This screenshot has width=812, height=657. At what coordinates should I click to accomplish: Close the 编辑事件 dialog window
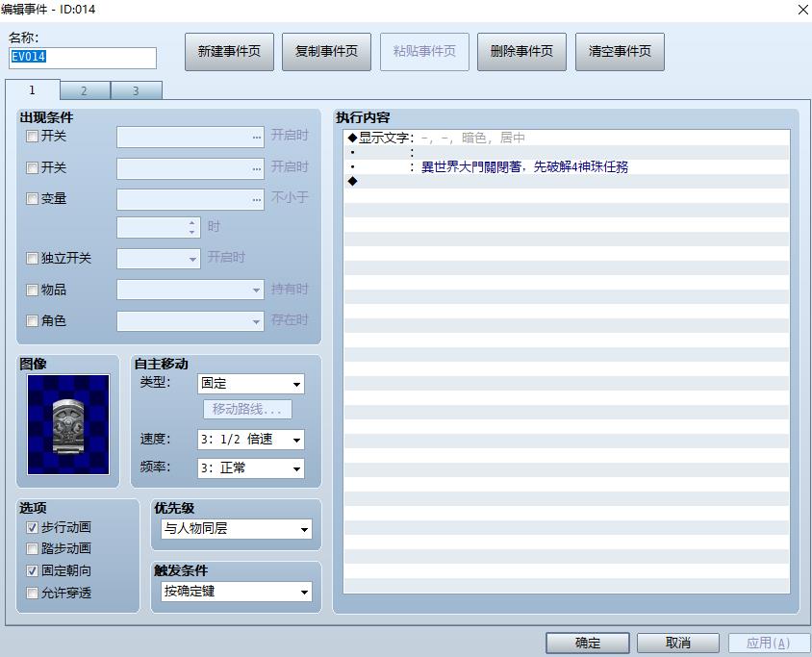coord(802,10)
